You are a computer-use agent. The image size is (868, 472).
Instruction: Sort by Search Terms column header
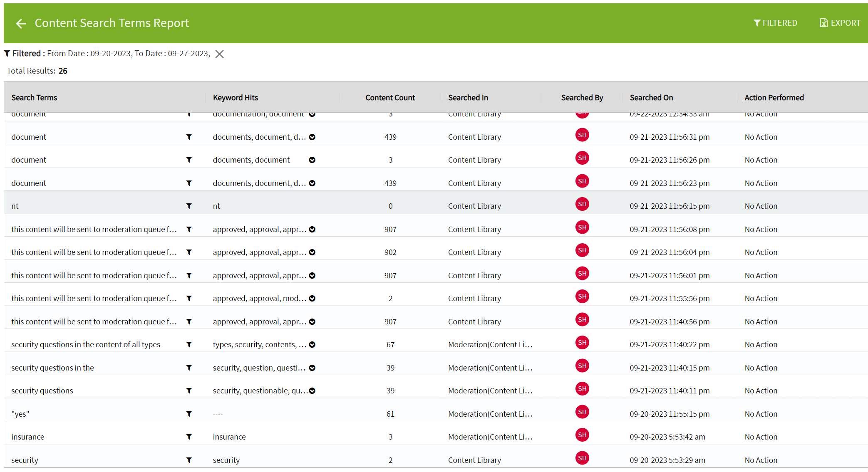click(34, 98)
